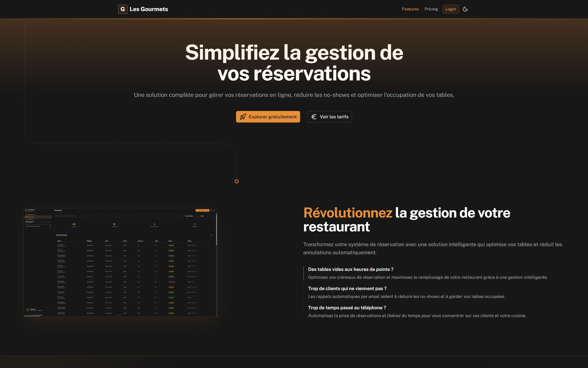Confirm a reservation via the green check icon

tap(193, 245)
